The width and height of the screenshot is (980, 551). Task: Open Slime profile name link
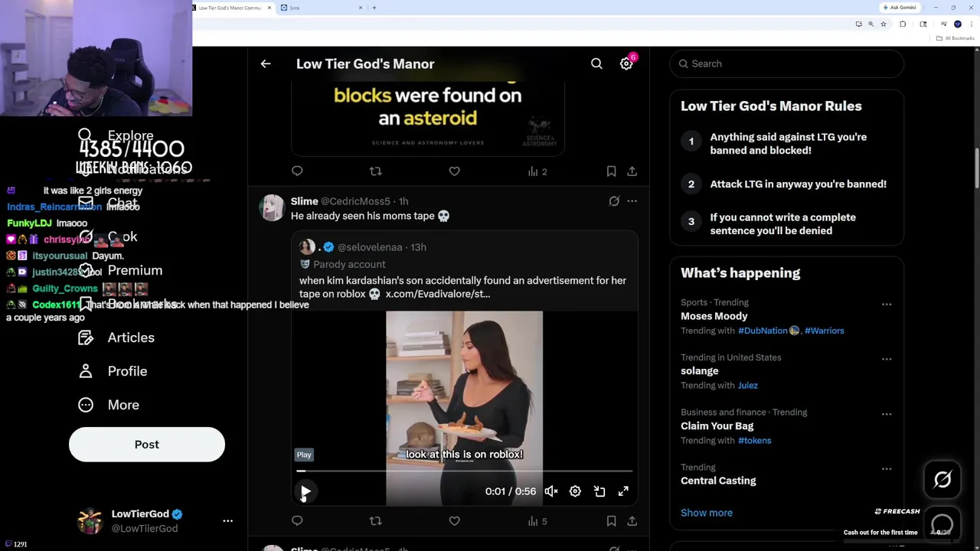click(304, 201)
